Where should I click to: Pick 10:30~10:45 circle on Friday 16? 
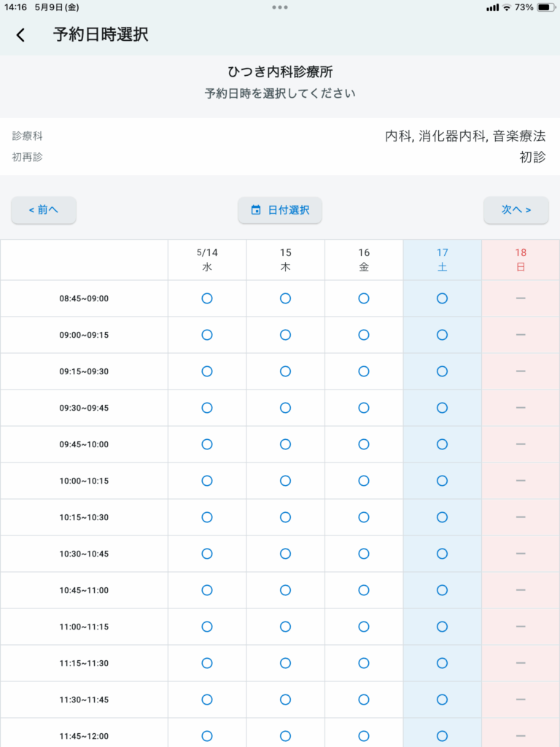[364, 554]
